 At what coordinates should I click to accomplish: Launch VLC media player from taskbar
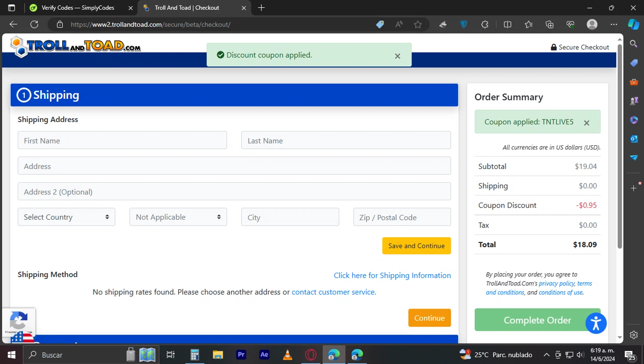point(287,355)
